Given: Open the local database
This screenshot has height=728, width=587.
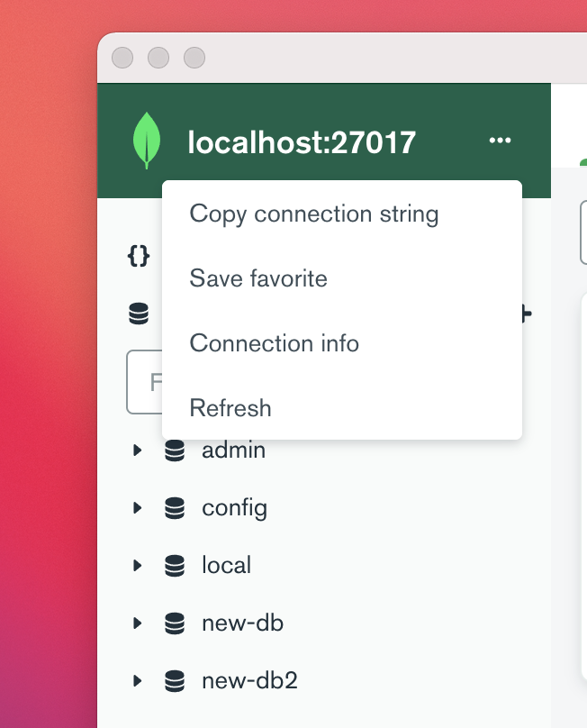Looking at the screenshot, I should coord(227,566).
